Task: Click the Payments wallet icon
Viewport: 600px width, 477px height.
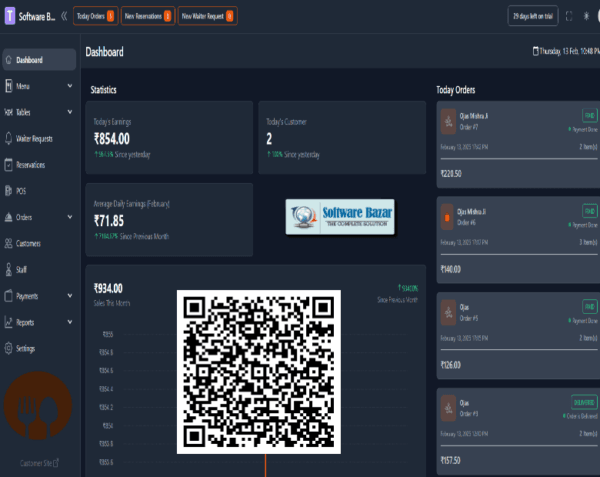Action: (x=8, y=296)
